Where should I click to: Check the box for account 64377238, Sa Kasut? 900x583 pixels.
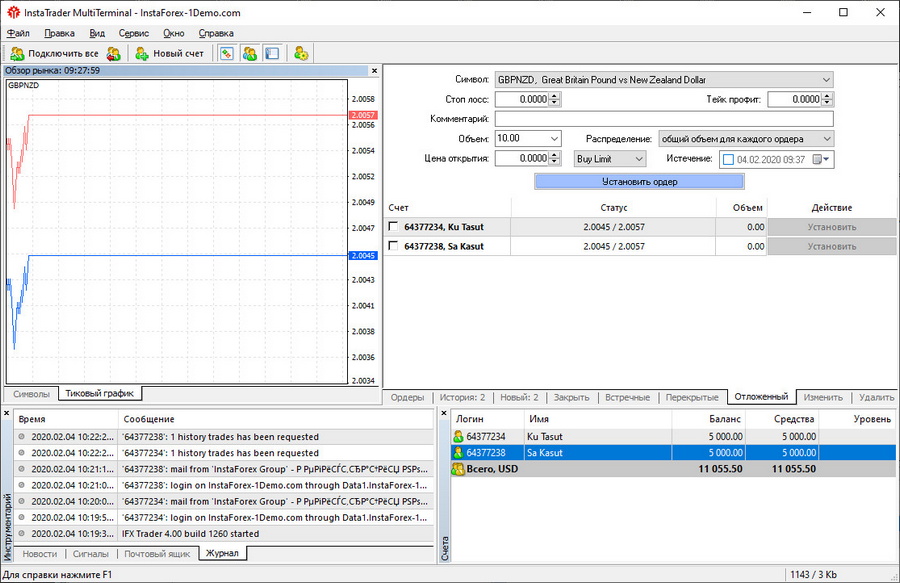394,246
